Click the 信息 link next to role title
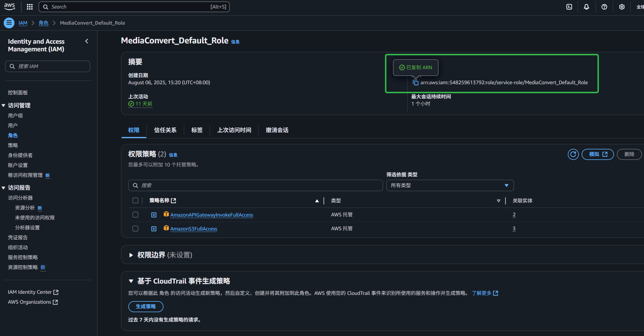This screenshot has width=644, height=336. pos(235,42)
